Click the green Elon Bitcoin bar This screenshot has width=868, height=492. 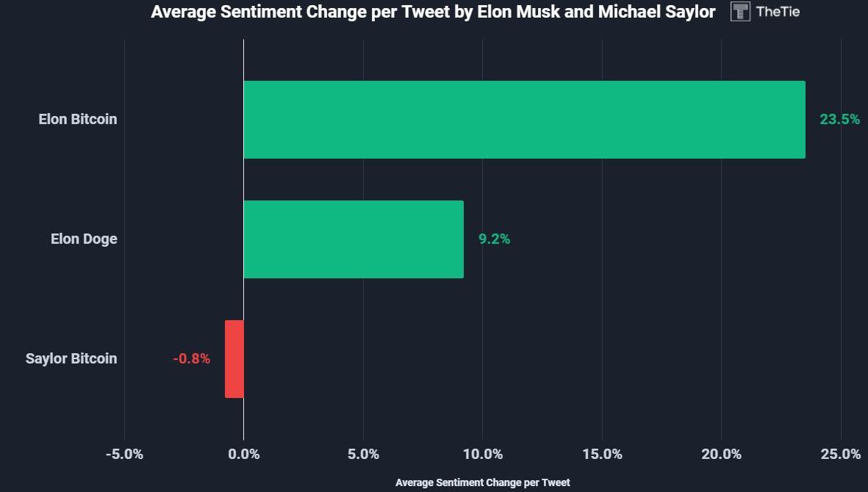524,120
